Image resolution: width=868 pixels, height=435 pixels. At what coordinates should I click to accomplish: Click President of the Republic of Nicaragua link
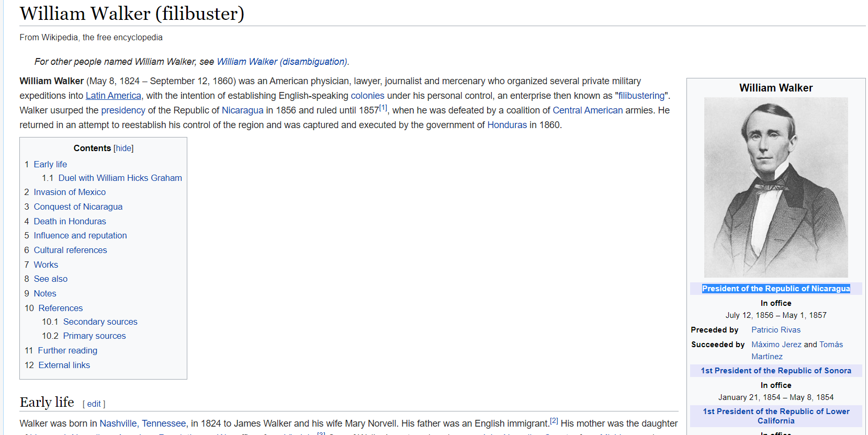tap(776, 289)
